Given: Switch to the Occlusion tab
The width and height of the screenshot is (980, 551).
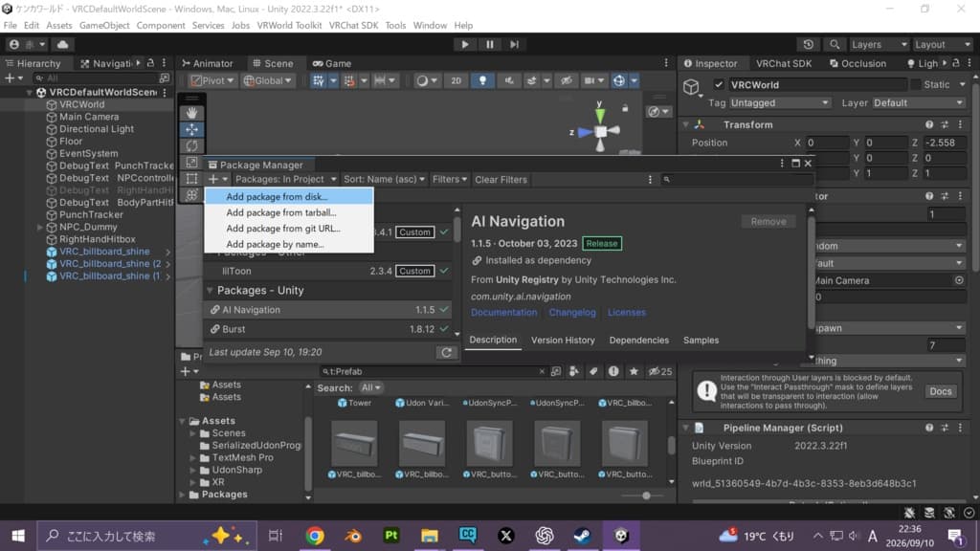Looking at the screenshot, I should coord(857,63).
